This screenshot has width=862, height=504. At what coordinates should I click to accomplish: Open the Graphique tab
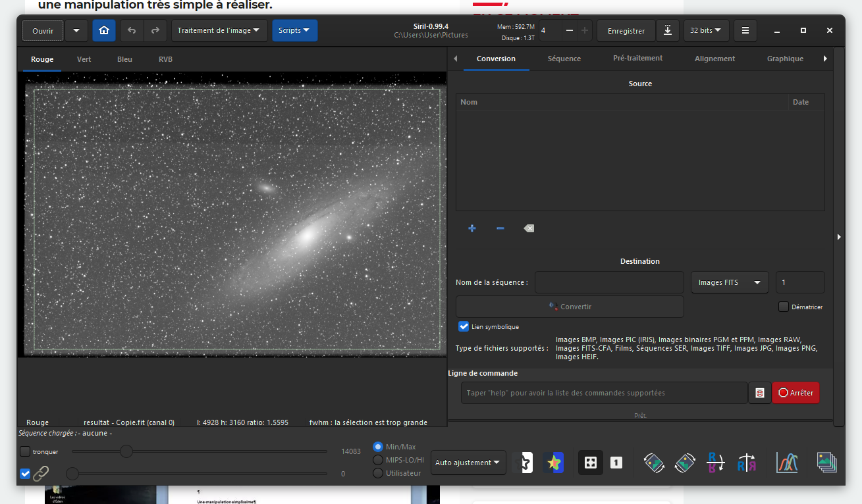[785, 59]
